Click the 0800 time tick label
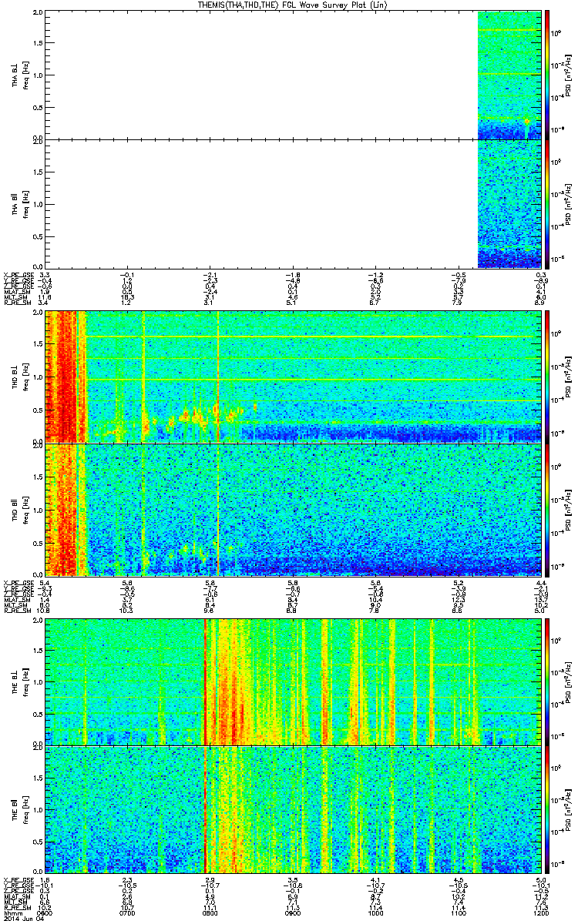The image size is (578, 924). [211, 912]
